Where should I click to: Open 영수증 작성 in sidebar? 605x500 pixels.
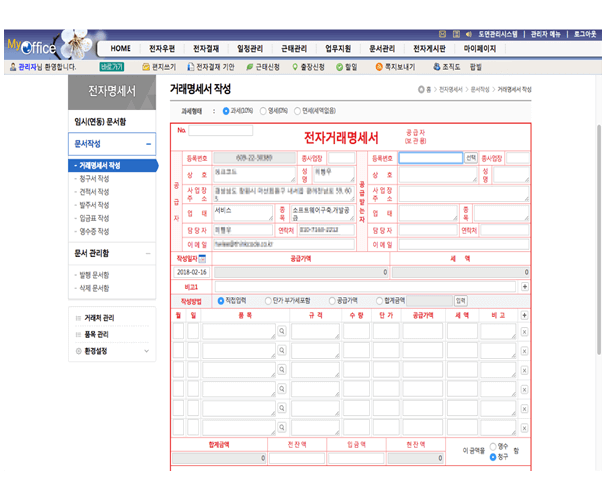coord(94,231)
